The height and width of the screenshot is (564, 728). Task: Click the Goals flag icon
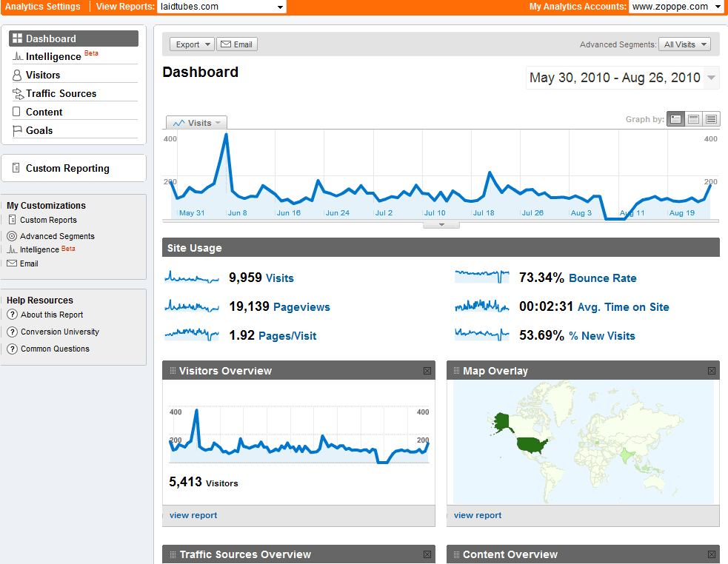17,131
